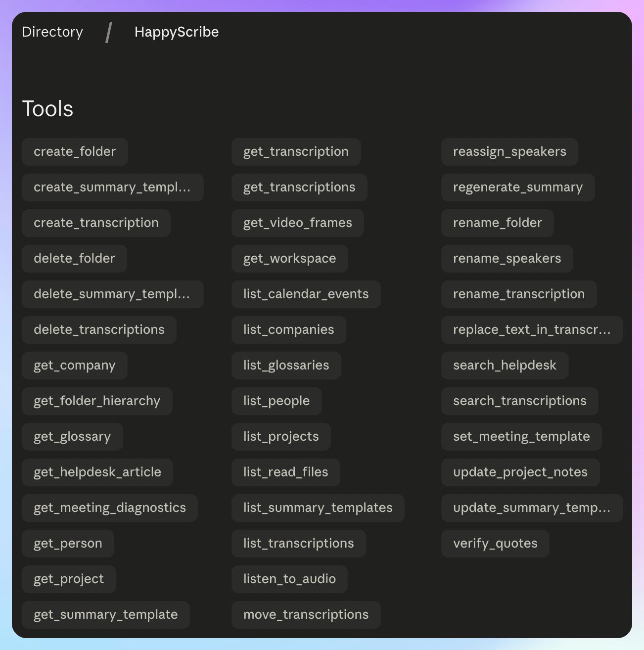Click the rename_transcription chip
This screenshot has height=650, width=644.
coord(519,294)
